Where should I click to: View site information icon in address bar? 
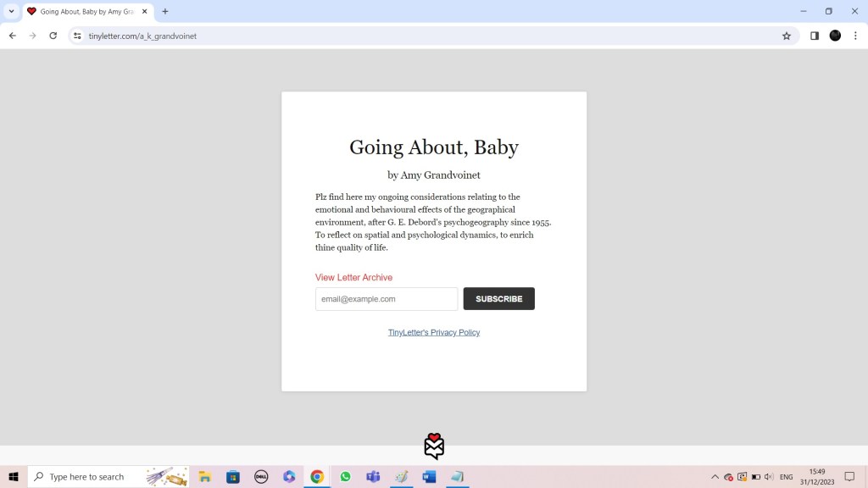[77, 36]
